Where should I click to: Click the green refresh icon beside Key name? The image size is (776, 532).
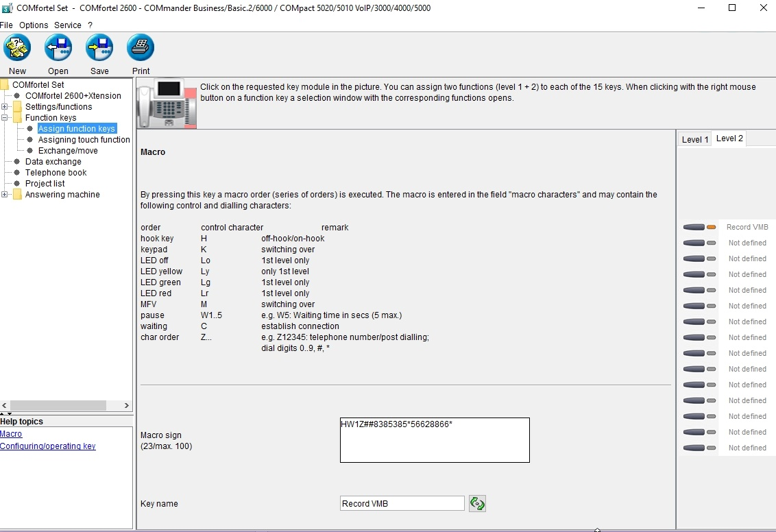pyautogui.click(x=477, y=504)
